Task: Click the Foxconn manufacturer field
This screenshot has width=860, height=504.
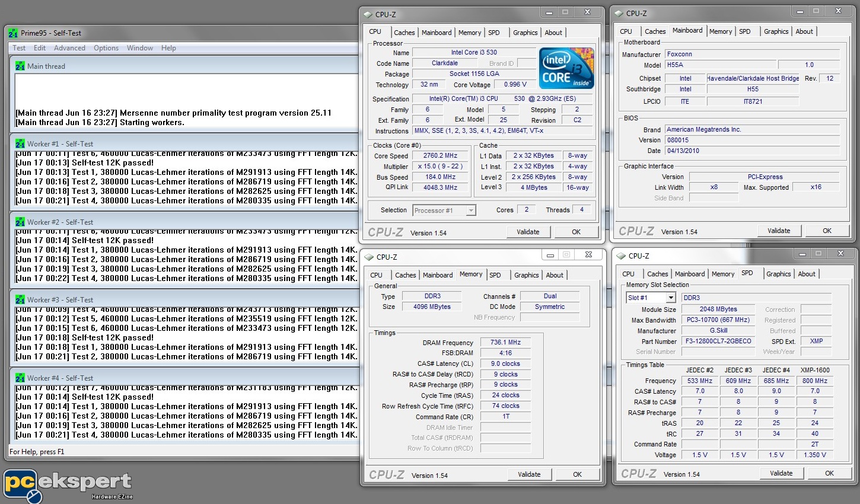Action: 752,54
